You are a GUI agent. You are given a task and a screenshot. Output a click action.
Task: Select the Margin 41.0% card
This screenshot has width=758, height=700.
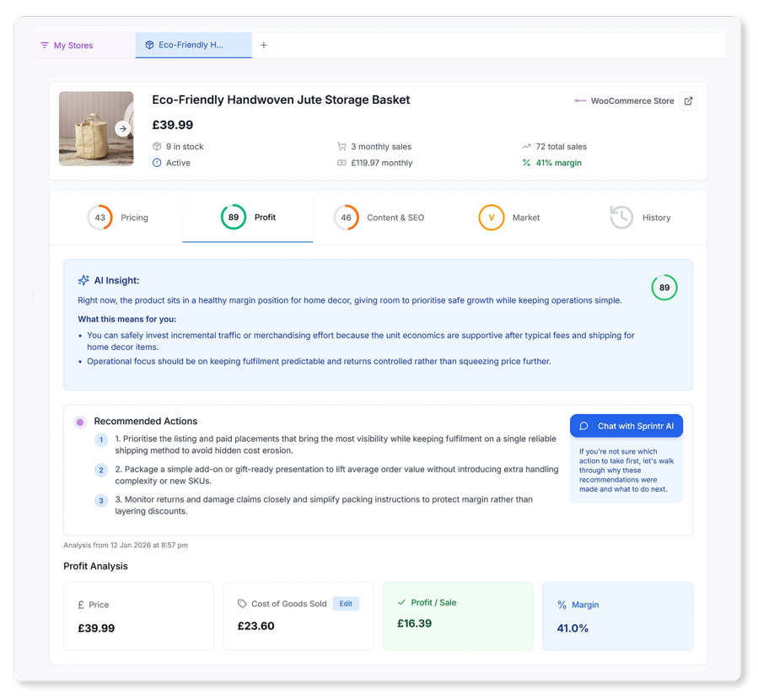(x=617, y=617)
